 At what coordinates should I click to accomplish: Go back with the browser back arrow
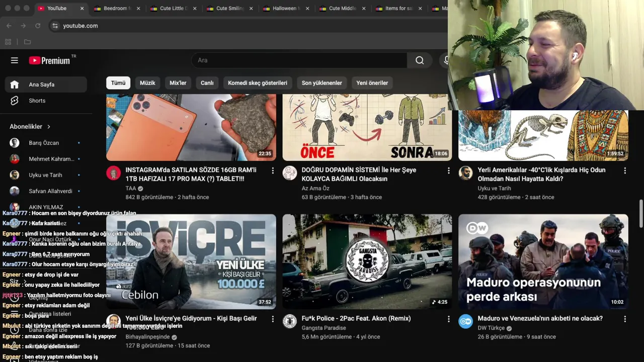pyautogui.click(x=9, y=26)
